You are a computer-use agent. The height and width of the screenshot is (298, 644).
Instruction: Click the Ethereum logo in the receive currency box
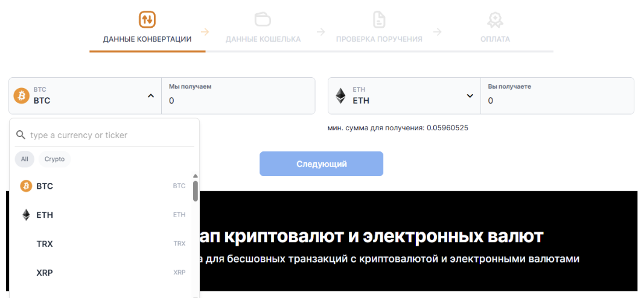340,96
